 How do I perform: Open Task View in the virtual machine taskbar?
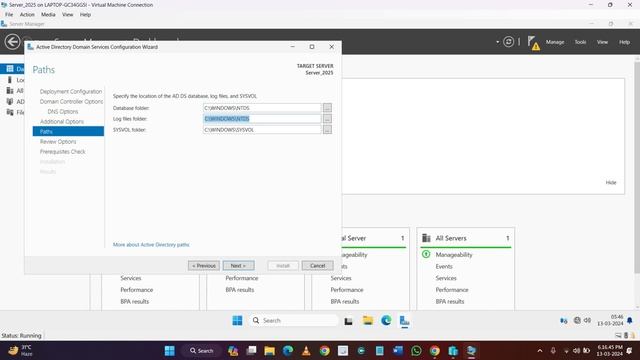pos(348,321)
